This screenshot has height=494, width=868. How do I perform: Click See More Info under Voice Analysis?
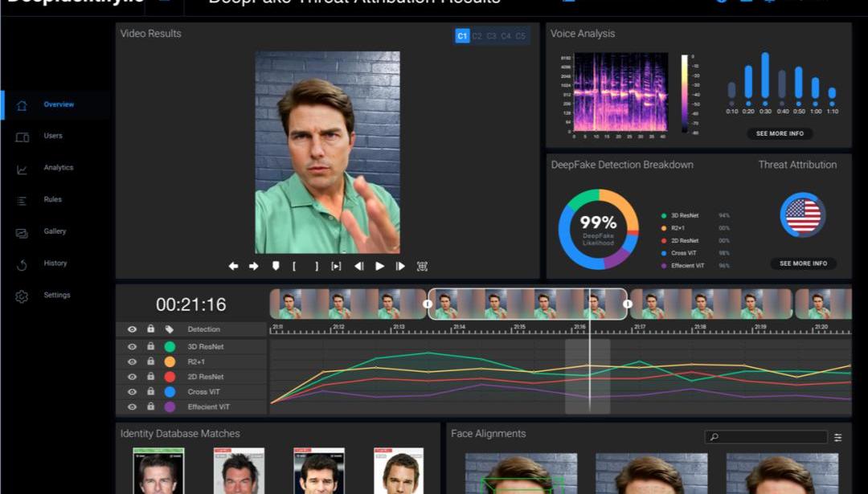pyautogui.click(x=779, y=134)
